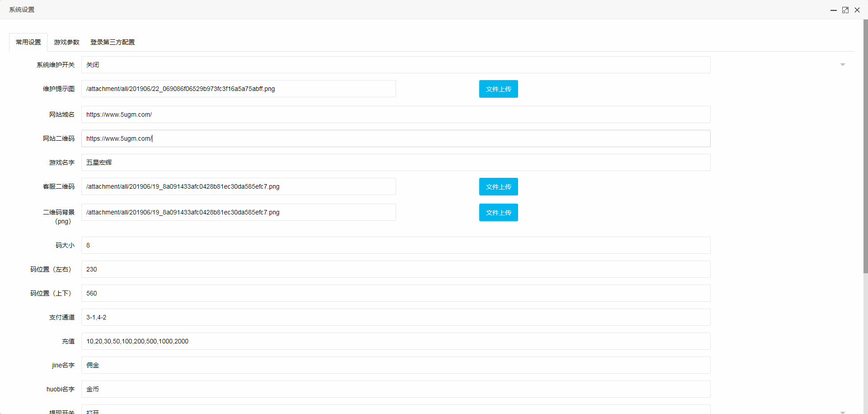Select the 常用设置 tab
The height and width of the screenshot is (414, 868).
click(28, 42)
